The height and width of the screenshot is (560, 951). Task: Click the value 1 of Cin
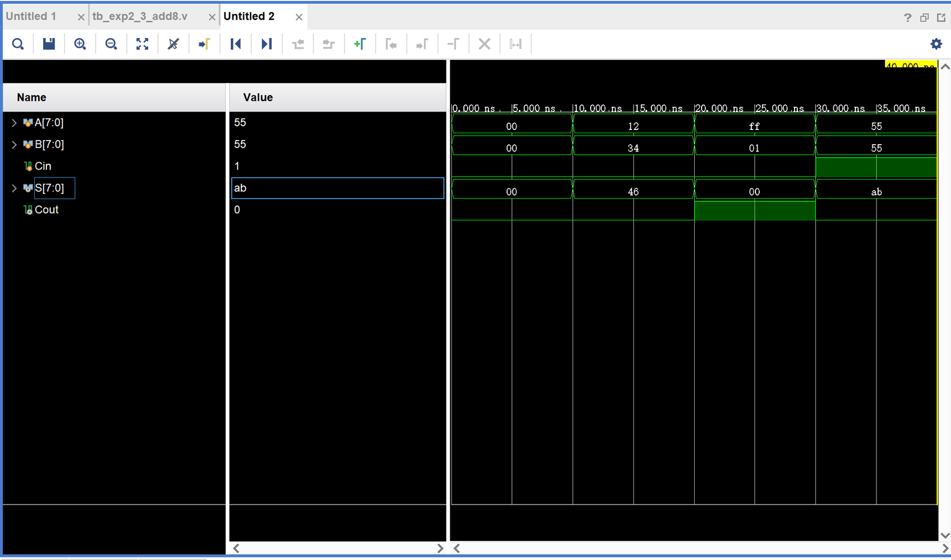pyautogui.click(x=237, y=166)
